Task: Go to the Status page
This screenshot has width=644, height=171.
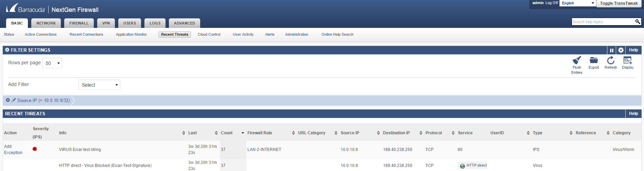Action: (9, 34)
